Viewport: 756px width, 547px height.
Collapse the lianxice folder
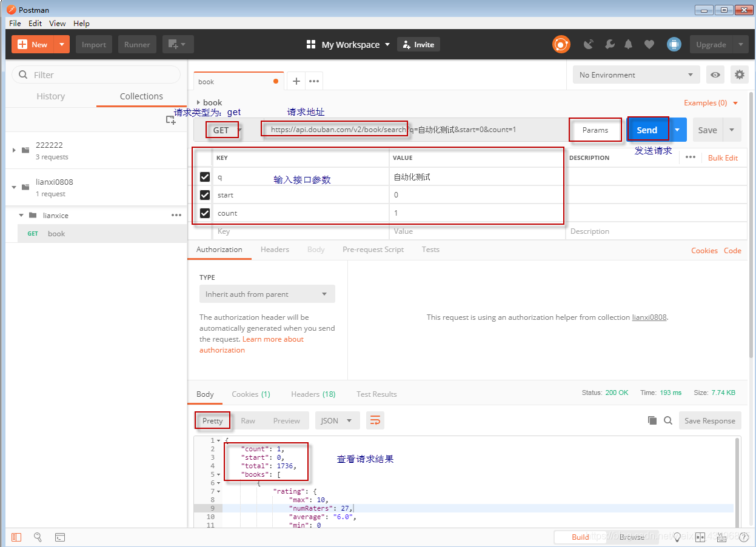click(x=21, y=215)
